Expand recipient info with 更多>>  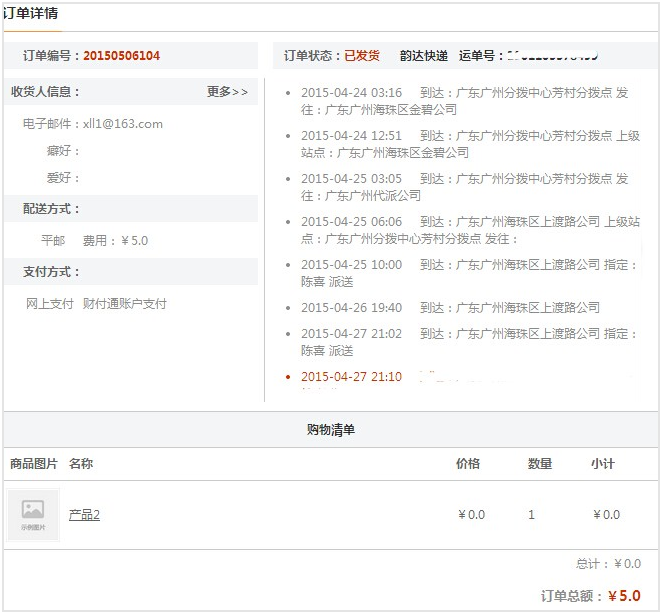pyautogui.click(x=227, y=92)
